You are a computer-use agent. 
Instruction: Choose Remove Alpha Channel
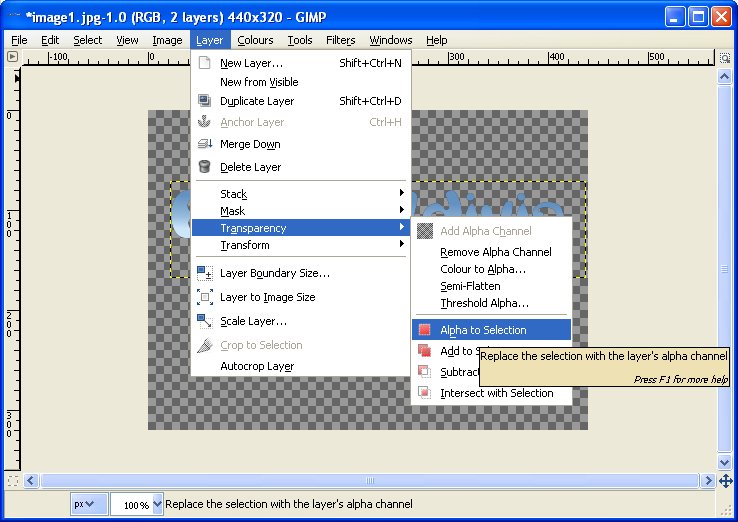[491, 252]
